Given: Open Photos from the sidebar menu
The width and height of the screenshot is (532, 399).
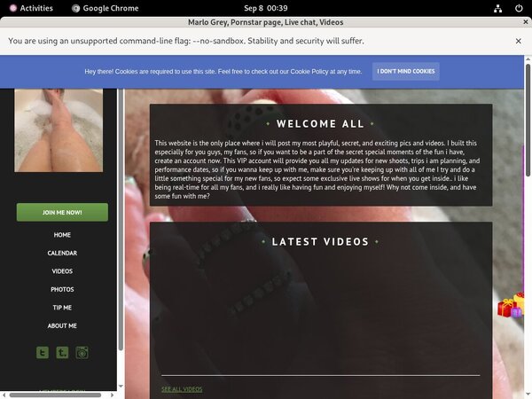Looking at the screenshot, I should click(62, 289).
